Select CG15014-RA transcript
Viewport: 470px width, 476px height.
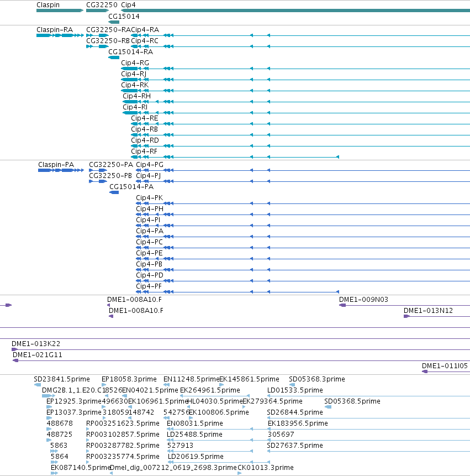click(114, 57)
